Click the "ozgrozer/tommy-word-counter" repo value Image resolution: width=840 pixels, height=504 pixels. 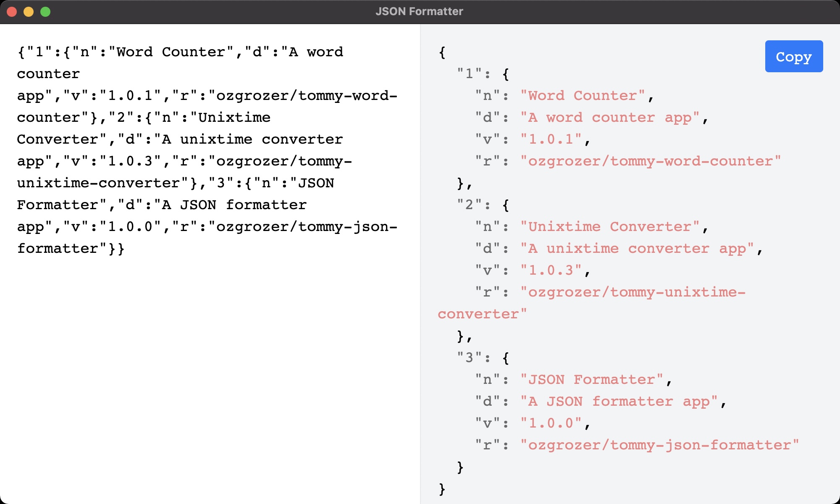click(x=650, y=161)
